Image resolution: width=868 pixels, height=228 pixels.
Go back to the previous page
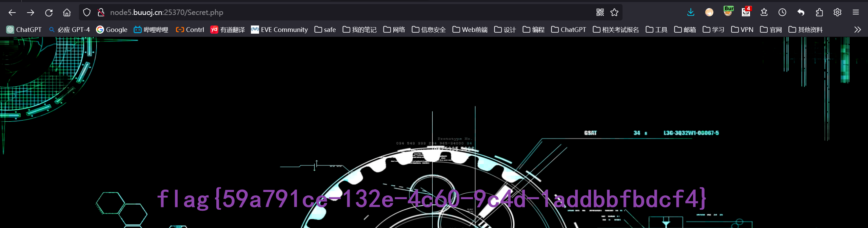[12, 13]
